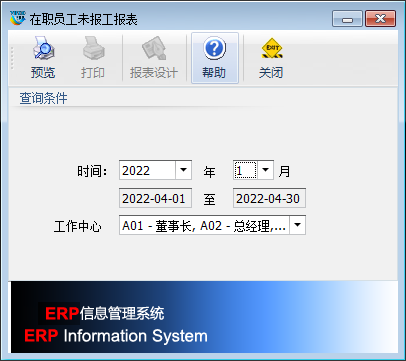Image resolution: width=406 pixels, height=361 pixels.
Task: Click the end date field 2022-04-30
Action: tap(269, 198)
